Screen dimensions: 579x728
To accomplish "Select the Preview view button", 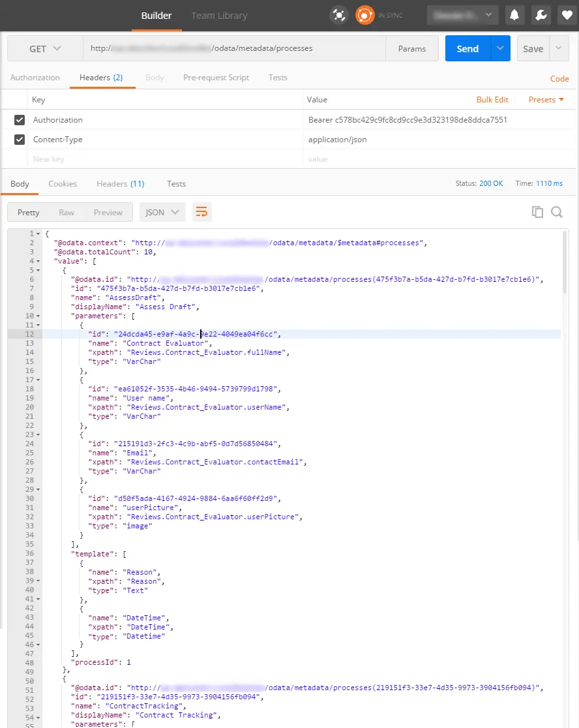I will [108, 212].
